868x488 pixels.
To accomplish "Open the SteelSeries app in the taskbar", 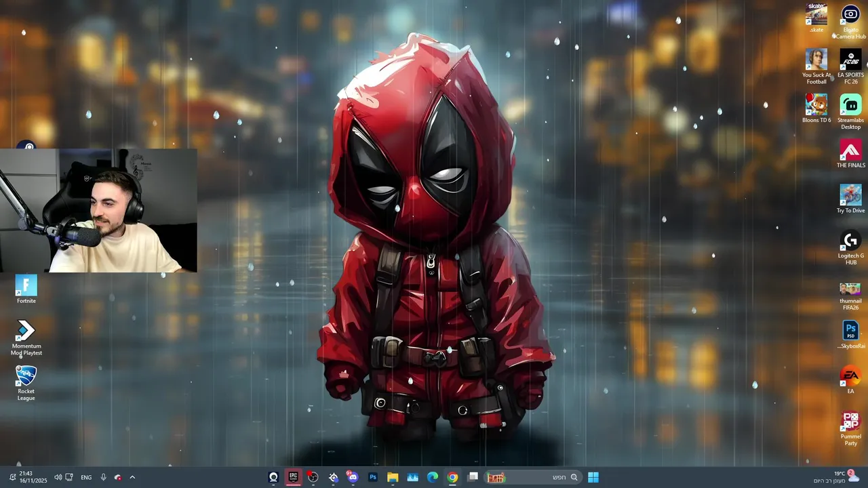I will click(333, 477).
